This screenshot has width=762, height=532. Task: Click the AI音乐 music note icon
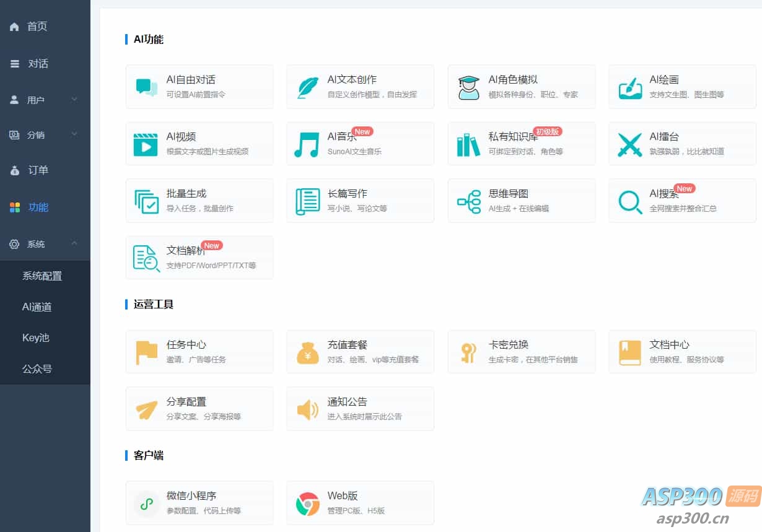pyautogui.click(x=307, y=143)
